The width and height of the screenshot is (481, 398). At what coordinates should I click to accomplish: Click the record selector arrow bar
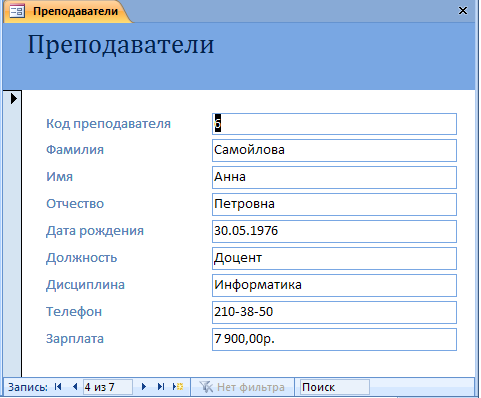(12, 233)
